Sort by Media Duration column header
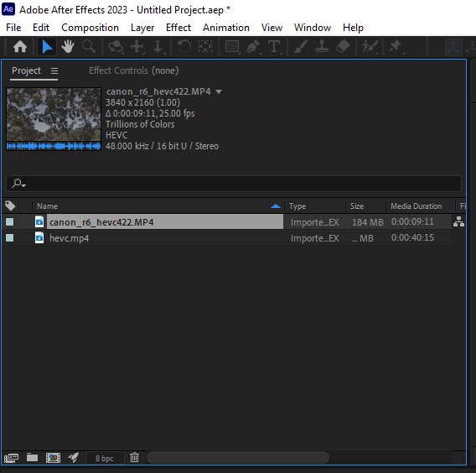 coord(416,206)
